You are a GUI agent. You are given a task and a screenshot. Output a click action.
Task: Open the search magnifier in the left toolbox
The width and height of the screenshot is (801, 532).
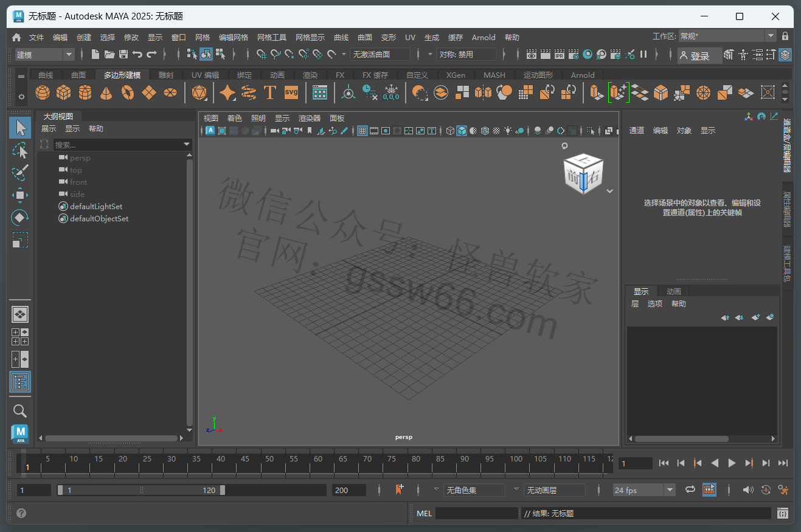[x=20, y=411]
